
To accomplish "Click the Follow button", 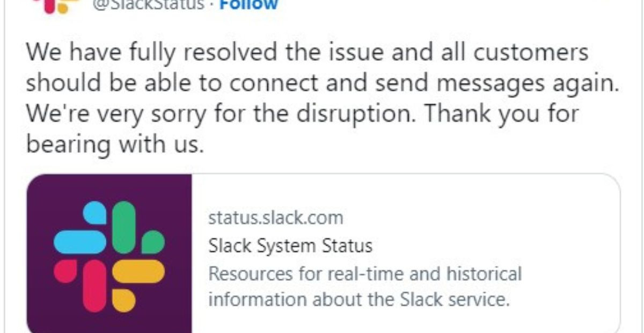I will (x=250, y=5).
